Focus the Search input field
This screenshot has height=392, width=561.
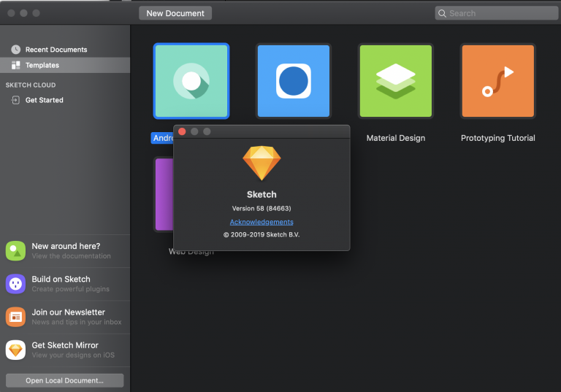(x=497, y=13)
